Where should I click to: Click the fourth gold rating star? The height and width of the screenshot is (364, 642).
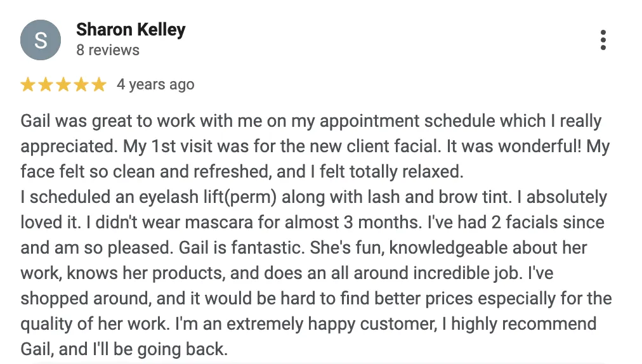(x=81, y=85)
